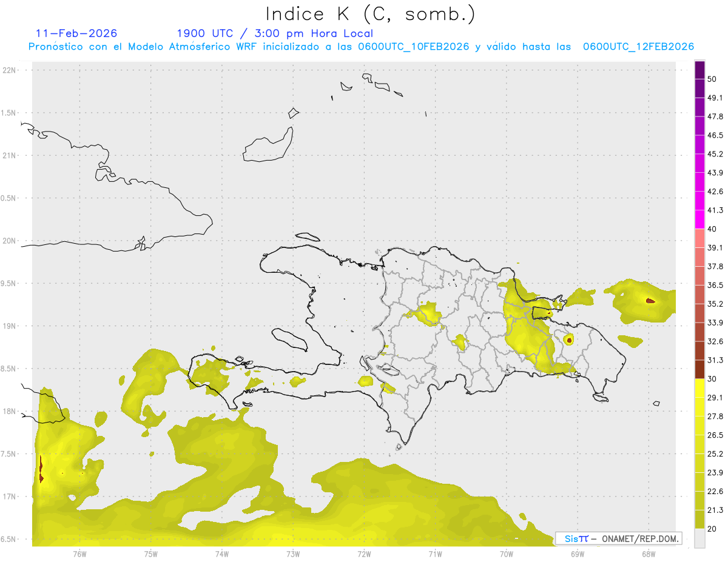Screen dimensions: 728x562
Task: Click the color bar label '37.8'
Action: (x=715, y=266)
